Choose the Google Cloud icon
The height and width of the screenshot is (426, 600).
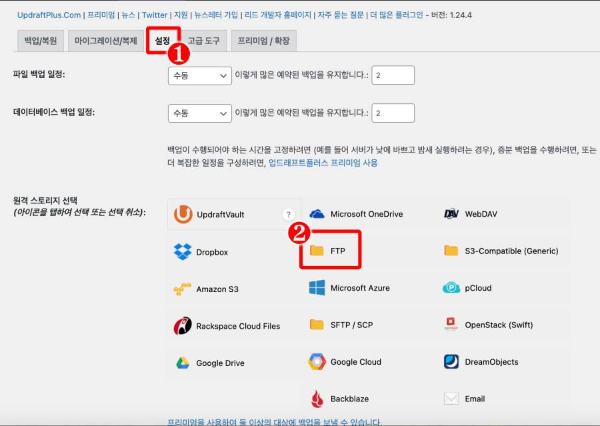tap(317, 362)
